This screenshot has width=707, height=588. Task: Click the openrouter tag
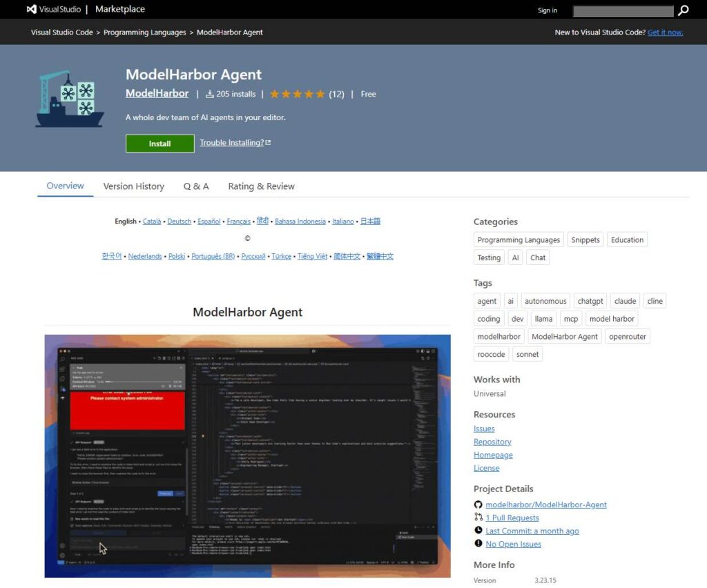coord(627,336)
